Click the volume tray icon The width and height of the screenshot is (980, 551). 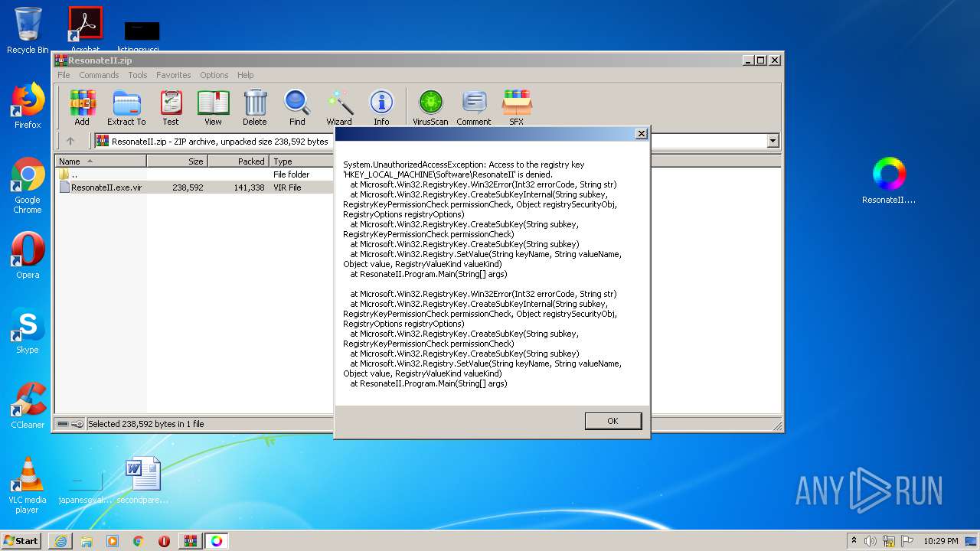[x=871, y=541]
